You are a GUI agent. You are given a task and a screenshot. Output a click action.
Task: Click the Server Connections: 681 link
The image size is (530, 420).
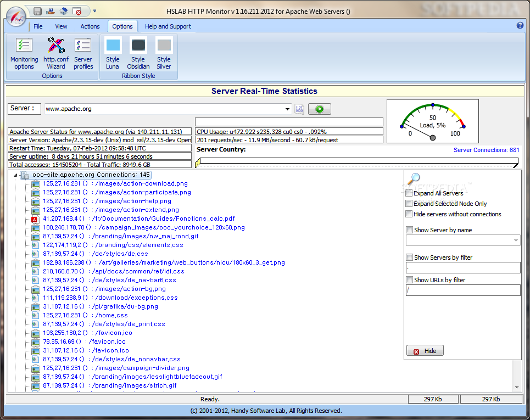click(x=486, y=150)
